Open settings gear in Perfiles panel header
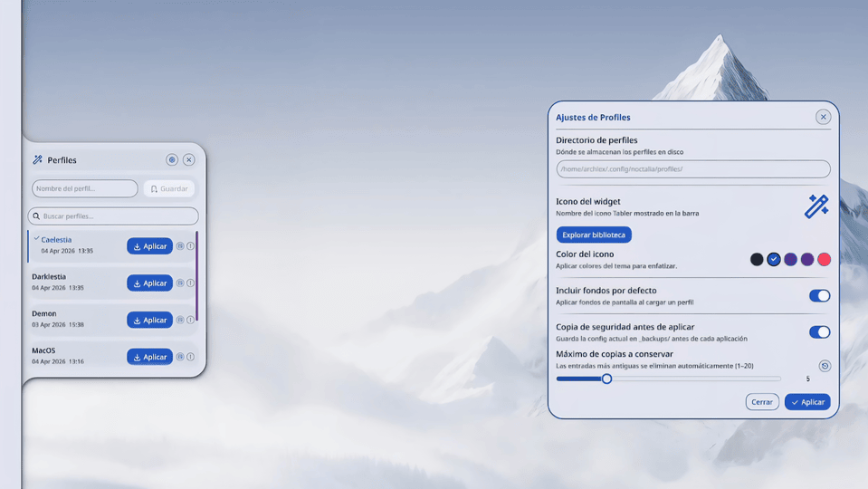868x489 pixels. (x=172, y=160)
